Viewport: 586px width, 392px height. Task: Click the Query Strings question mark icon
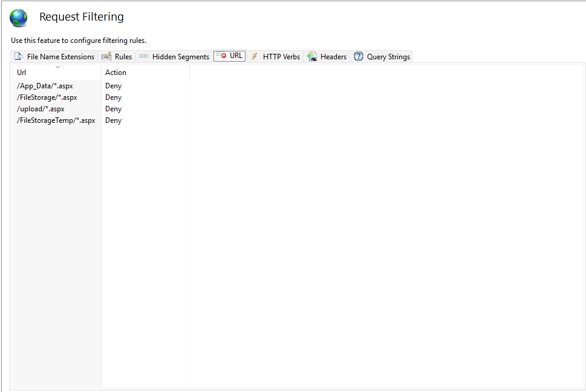pyautogui.click(x=359, y=56)
